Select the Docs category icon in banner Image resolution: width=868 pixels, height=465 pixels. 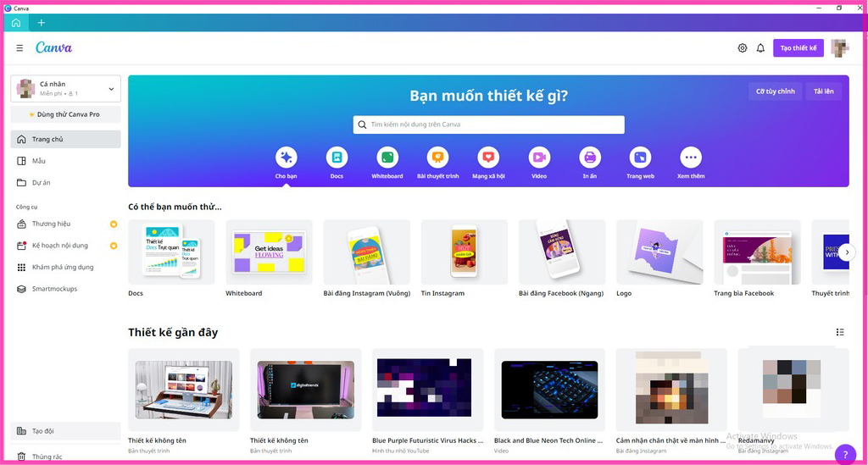[337, 158]
